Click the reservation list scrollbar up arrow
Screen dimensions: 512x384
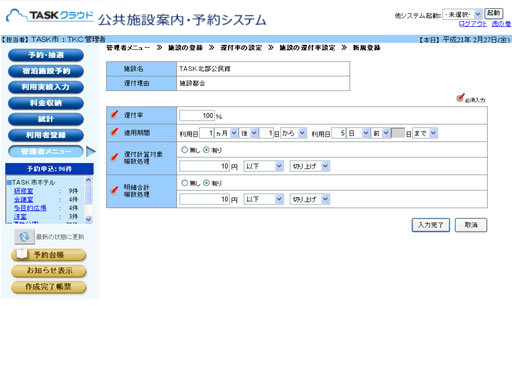[88, 180]
